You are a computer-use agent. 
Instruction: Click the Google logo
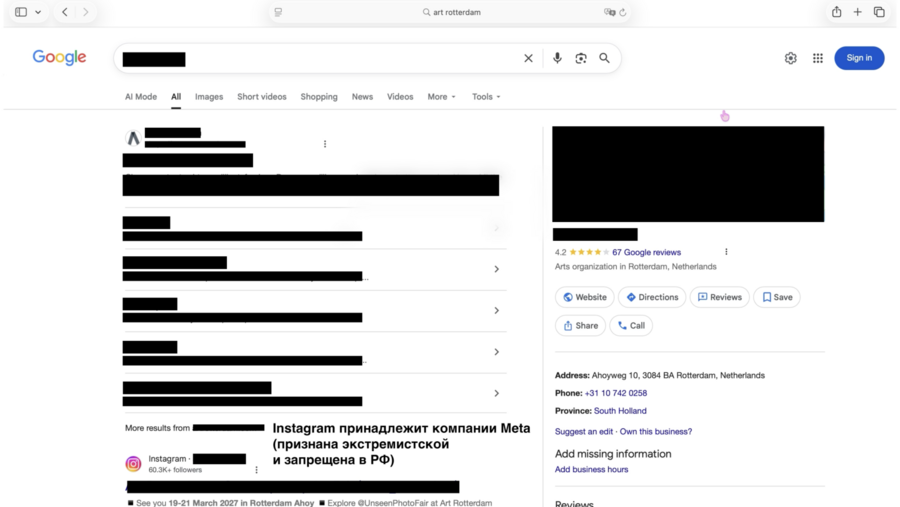59,57
